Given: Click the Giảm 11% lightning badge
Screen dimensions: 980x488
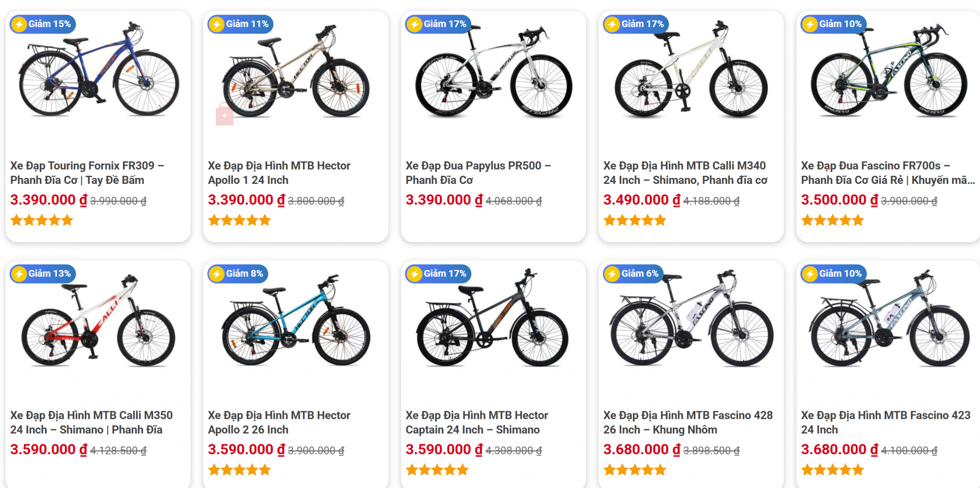Looking at the screenshot, I should tap(241, 24).
